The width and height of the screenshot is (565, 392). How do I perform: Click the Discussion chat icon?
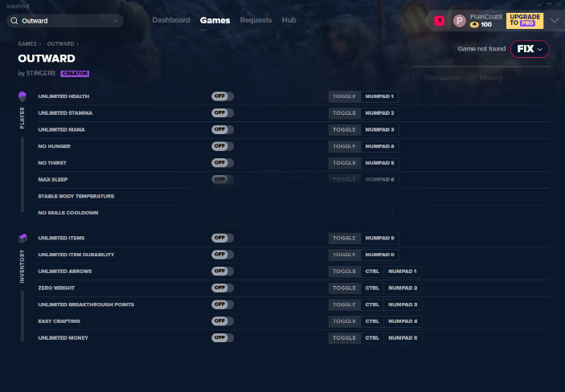416,78
